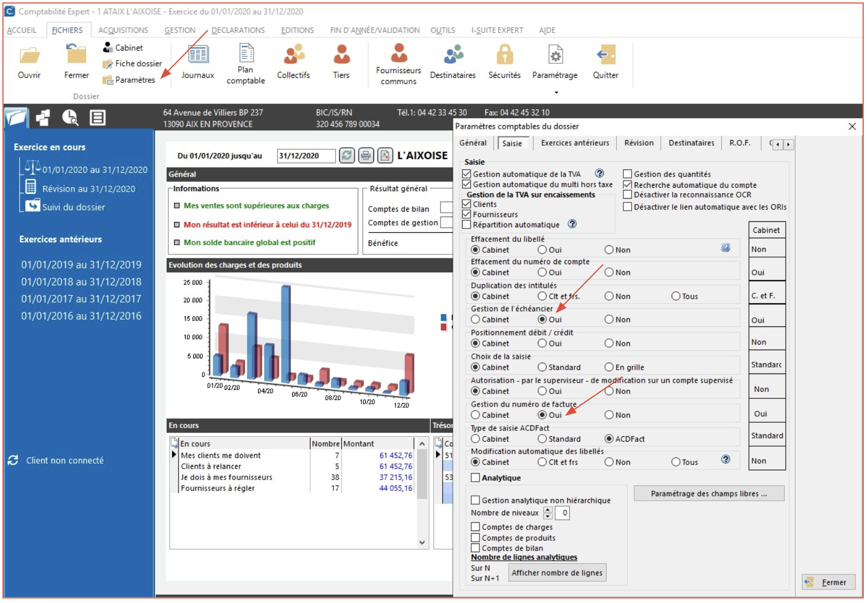Viewport: 868px width, 603px height.
Task: Open the Fiche dossier entry
Action: click(x=132, y=63)
